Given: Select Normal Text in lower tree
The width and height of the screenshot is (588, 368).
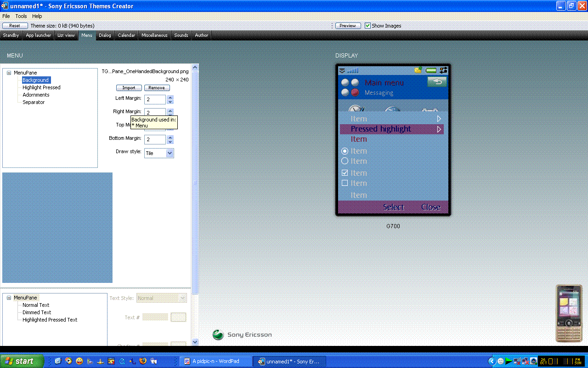Looking at the screenshot, I should (36, 305).
